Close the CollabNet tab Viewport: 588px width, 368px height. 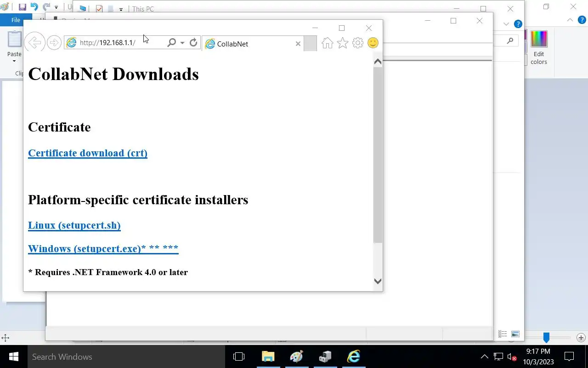298,44
